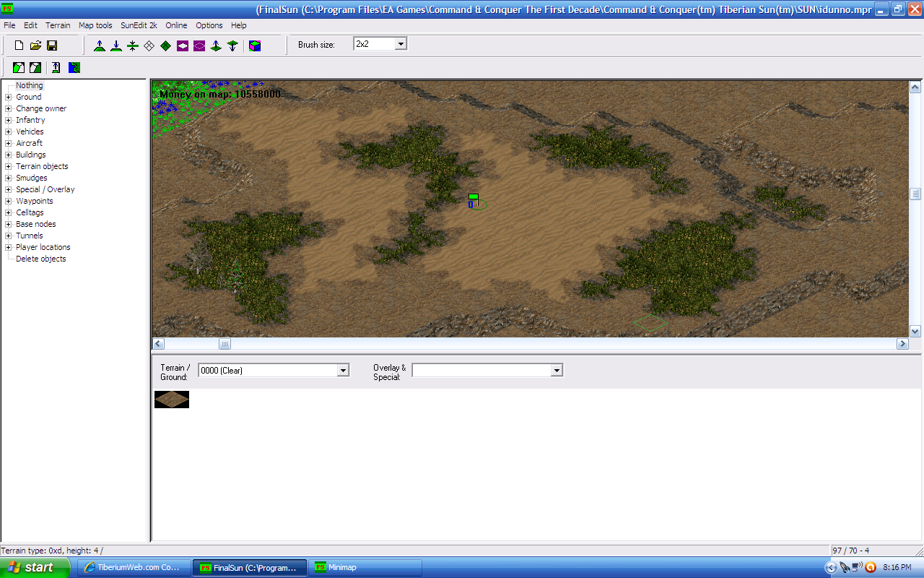The width and height of the screenshot is (924, 578).
Task: Open the Online menu
Action: coord(176,25)
